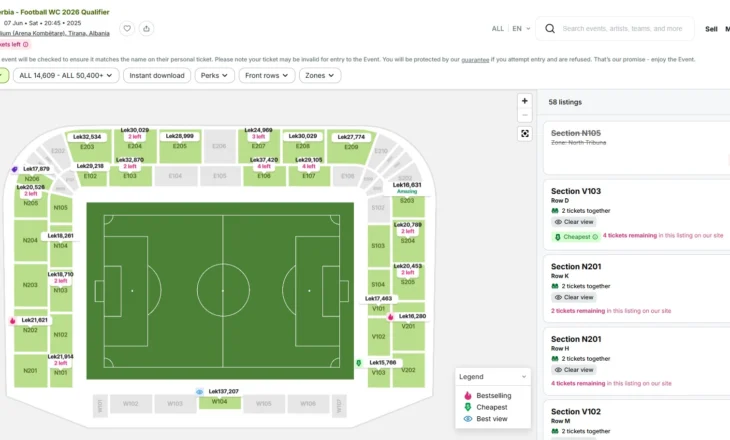
Task: Open the guarantee link
Action: [475, 60]
